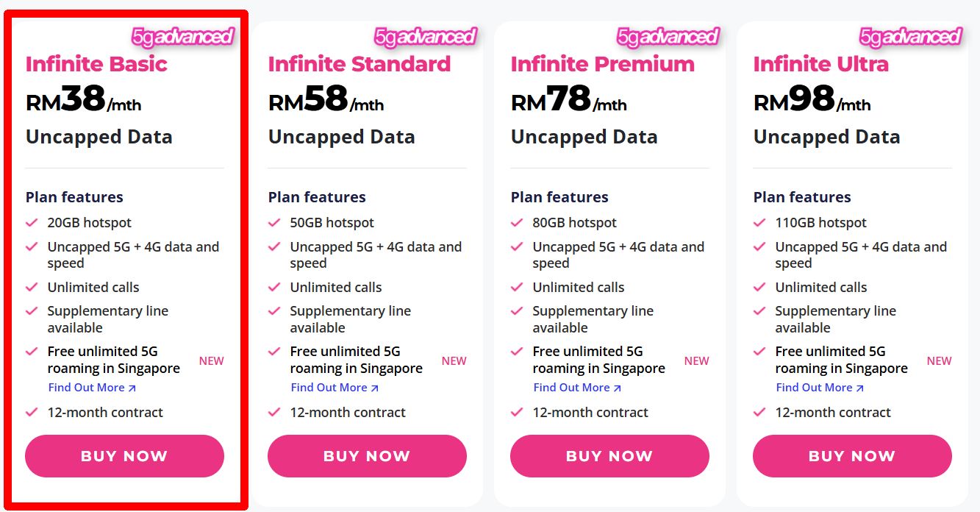Click NEW tag in Infinite Ultra plan
The height and width of the screenshot is (512, 980).
click(x=940, y=360)
